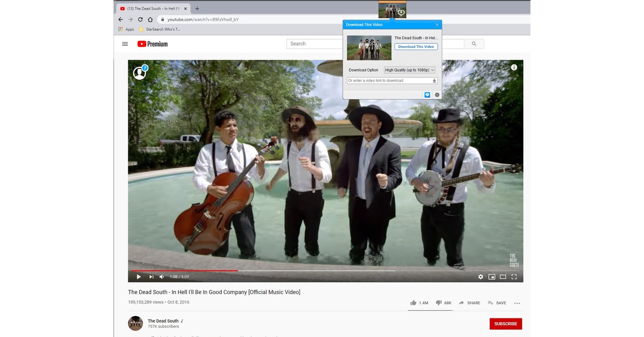Open YouTube player settings gear

(481, 277)
